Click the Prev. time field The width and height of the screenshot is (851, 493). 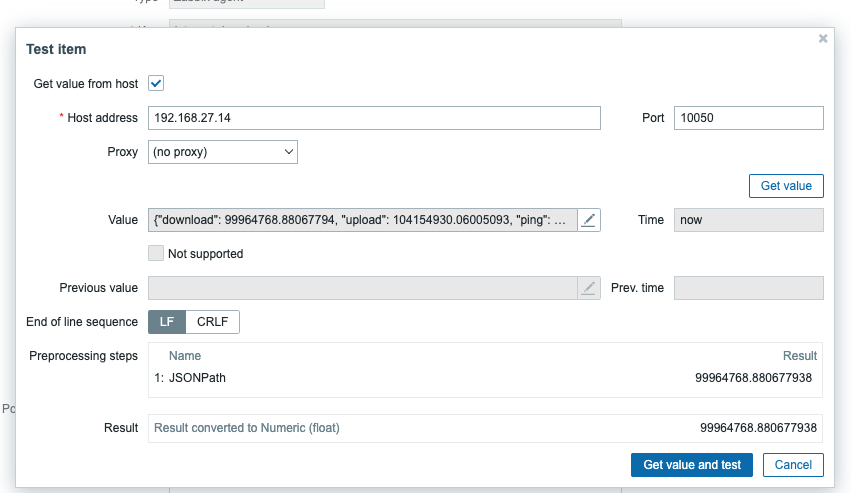[748, 288]
